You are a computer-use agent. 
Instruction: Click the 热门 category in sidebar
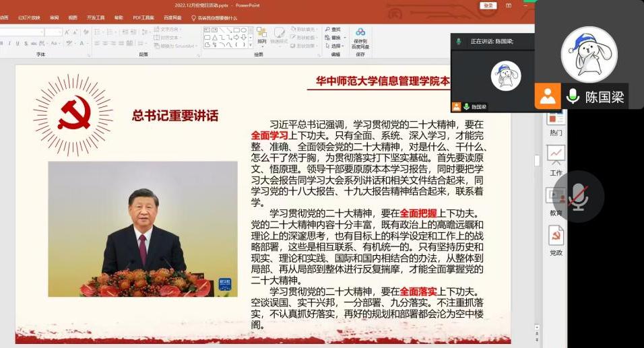[556, 133]
